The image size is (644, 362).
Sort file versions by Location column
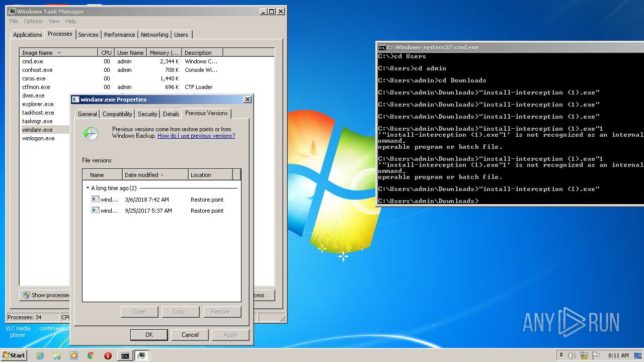[210, 175]
